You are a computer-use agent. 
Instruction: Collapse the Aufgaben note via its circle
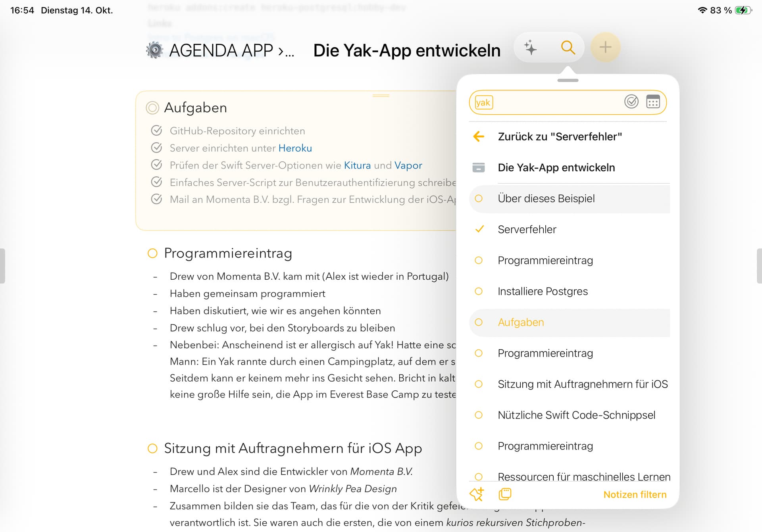[x=152, y=108]
